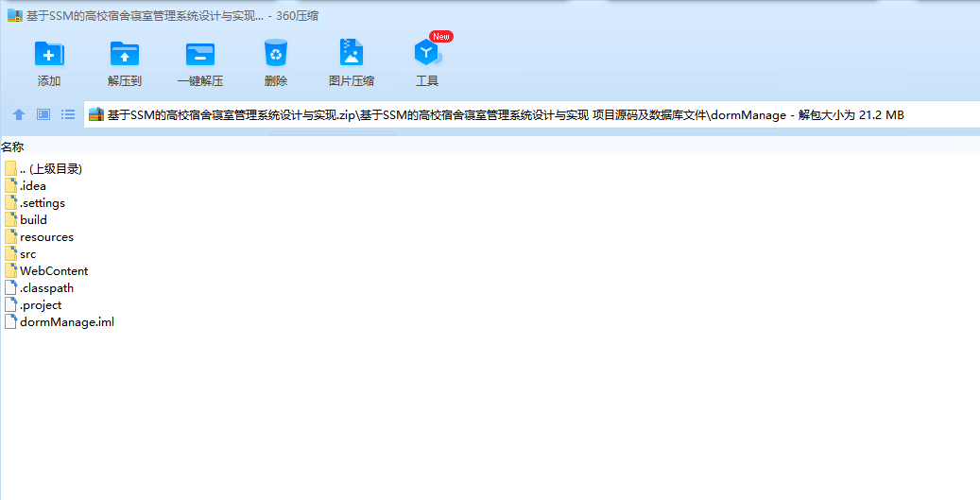Click the WebContent folder icon

10,270
